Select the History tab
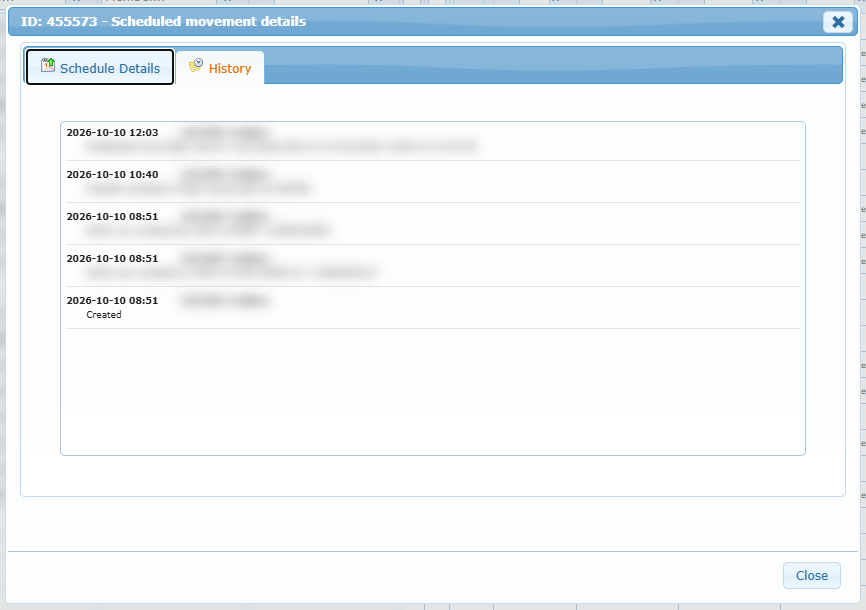 point(220,68)
